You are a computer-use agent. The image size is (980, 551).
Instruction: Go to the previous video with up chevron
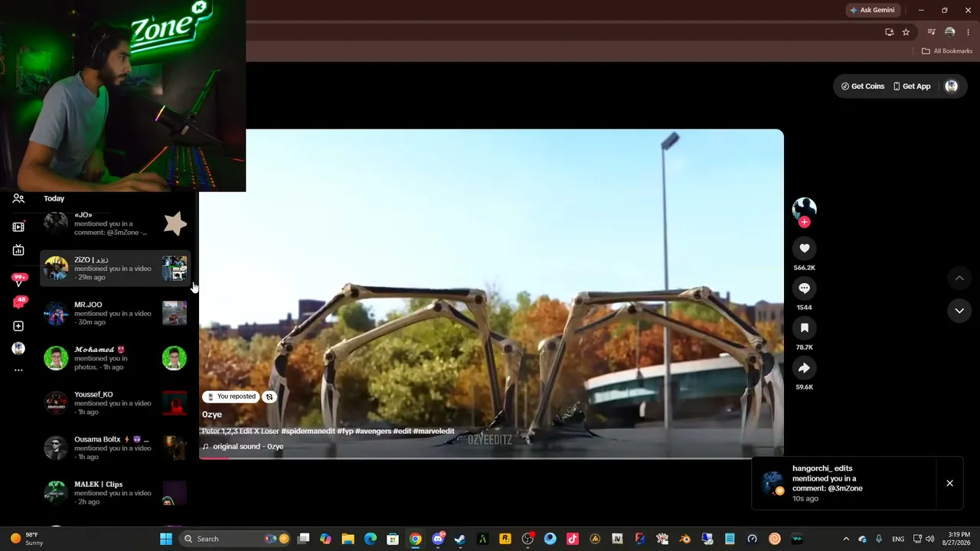(959, 278)
